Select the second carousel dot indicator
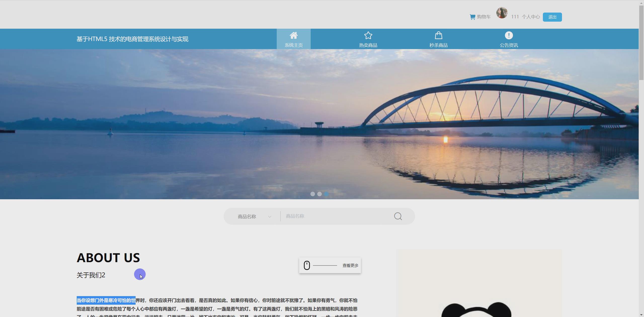Image resolution: width=644 pixels, height=317 pixels. point(319,194)
